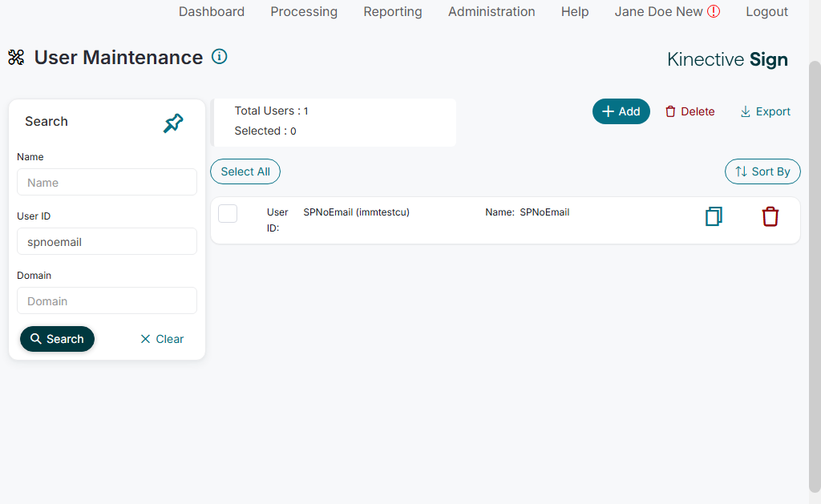
Task: Clear the search filters
Action: [162, 339]
